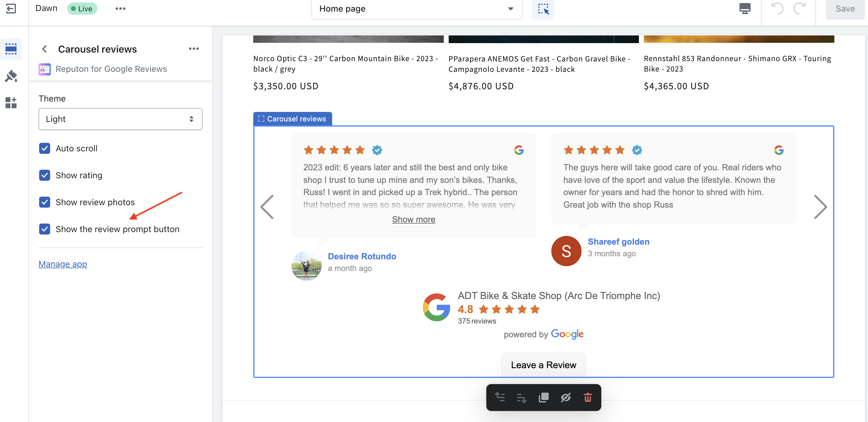Open Desiree Rotundo reviewer link

362,256
